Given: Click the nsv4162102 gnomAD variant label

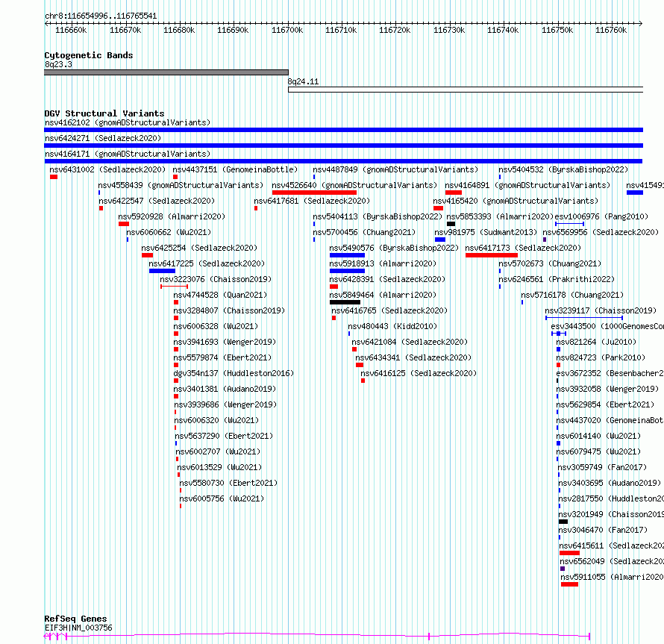Looking at the screenshot, I should click(x=128, y=122).
